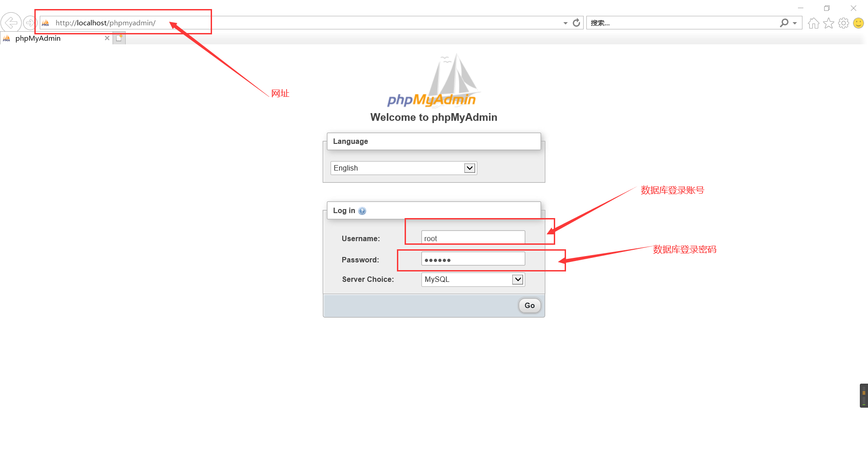Viewport: 868px width, 466px height.
Task: Open the browser home page
Action: pos(813,23)
